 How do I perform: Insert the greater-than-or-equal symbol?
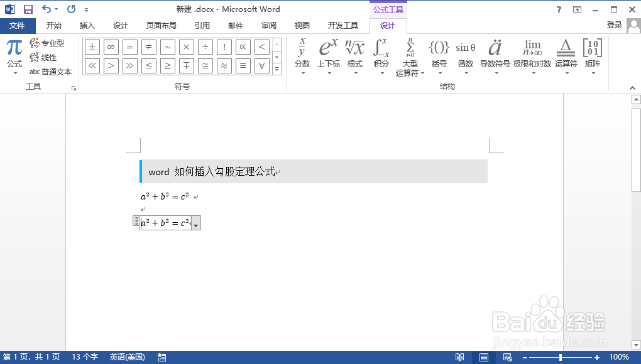pyautogui.click(x=167, y=66)
